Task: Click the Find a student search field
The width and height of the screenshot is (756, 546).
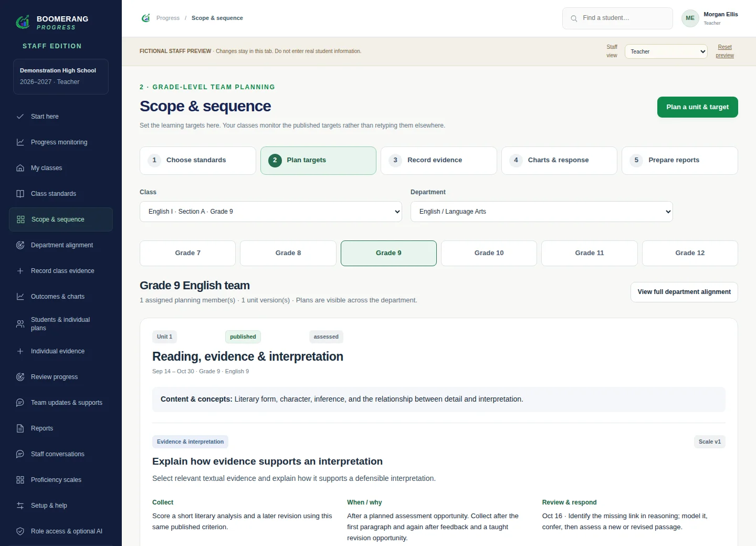Action: 617,18
